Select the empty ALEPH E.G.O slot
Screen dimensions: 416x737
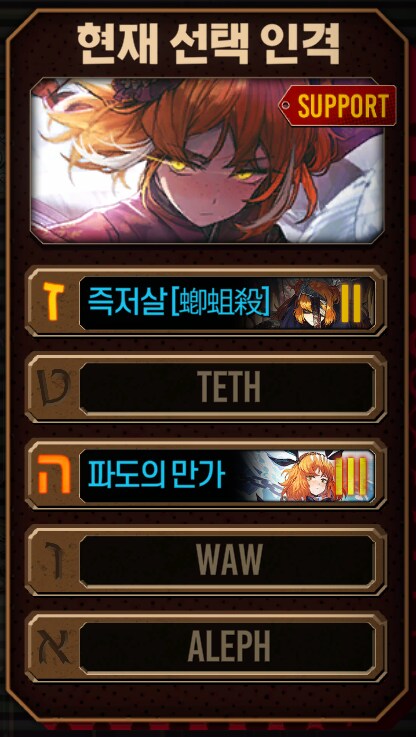pos(228,648)
